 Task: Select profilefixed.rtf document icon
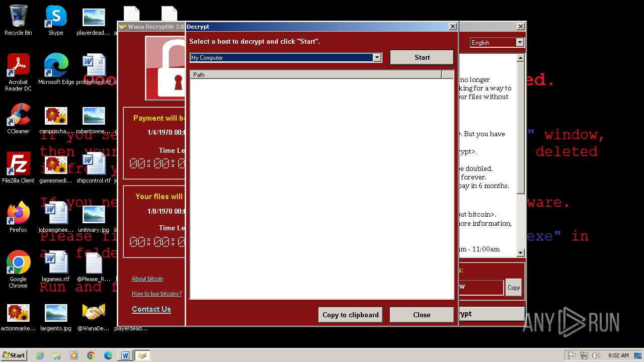click(x=94, y=69)
